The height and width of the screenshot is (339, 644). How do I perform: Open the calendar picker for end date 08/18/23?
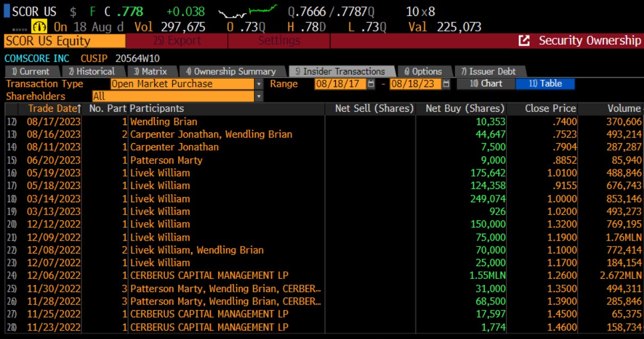pos(446,84)
